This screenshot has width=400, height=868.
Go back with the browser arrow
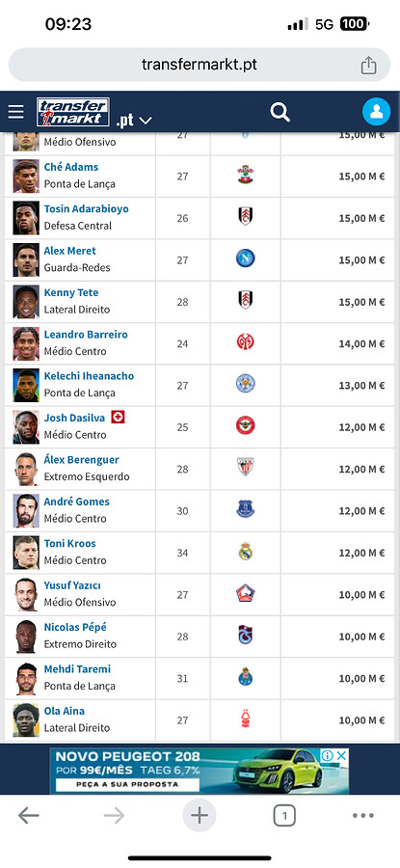point(29,815)
